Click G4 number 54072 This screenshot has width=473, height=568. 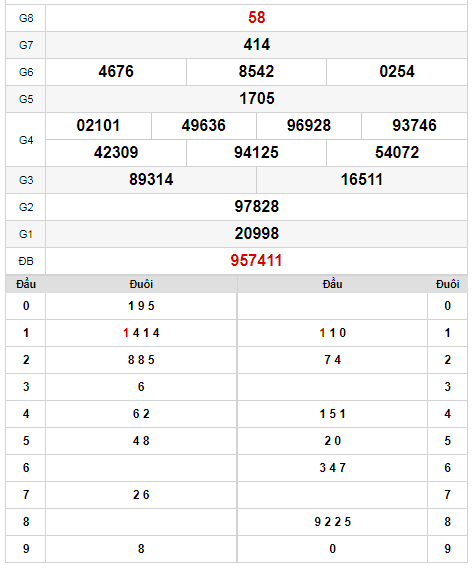[397, 153]
